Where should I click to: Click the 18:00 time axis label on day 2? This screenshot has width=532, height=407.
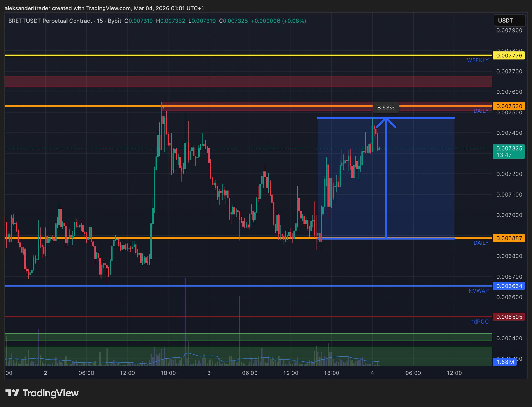click(x=168, y=373)
